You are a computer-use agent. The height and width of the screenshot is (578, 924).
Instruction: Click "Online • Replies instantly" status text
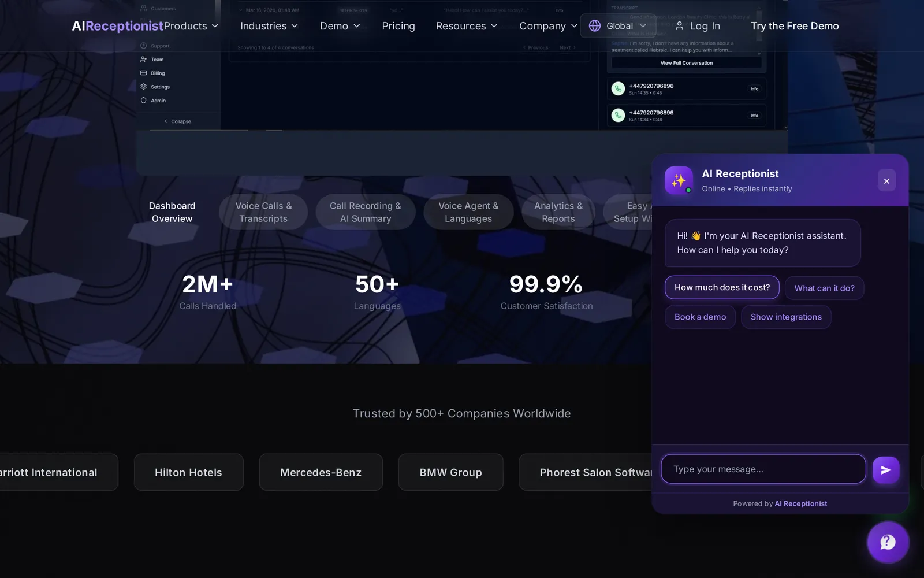tap(747, 189)
